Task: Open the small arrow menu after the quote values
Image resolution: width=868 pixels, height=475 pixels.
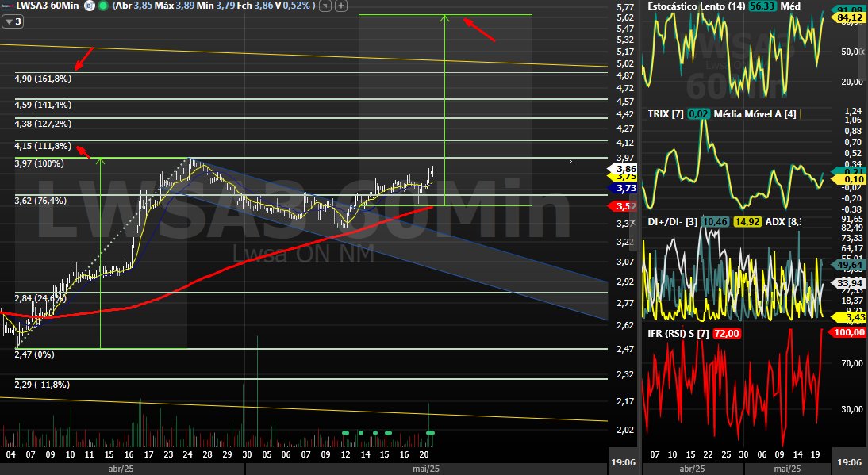Action: pos(326,6)
